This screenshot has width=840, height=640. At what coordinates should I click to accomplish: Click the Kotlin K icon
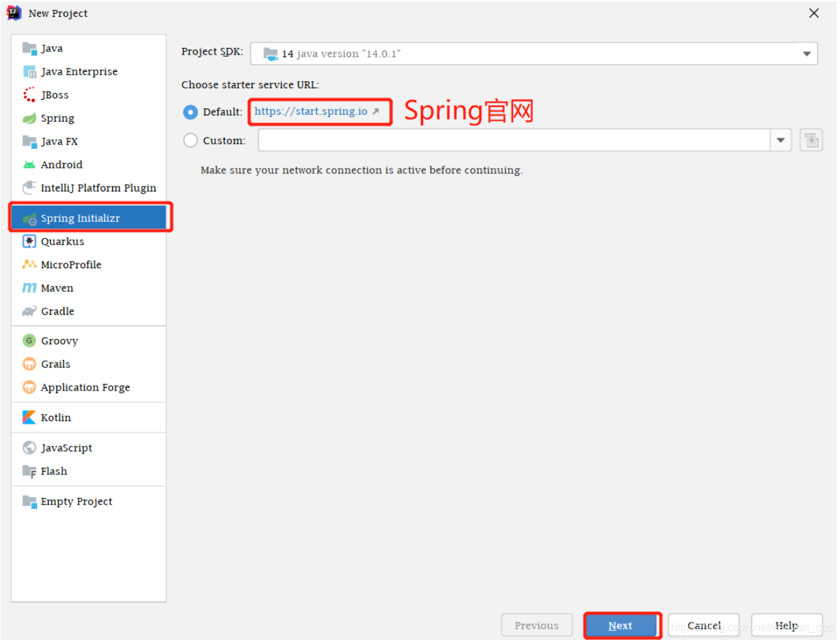[29, 418]
